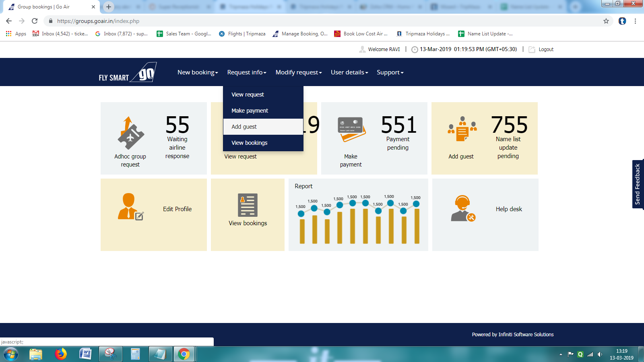This screenshot has height=362, width=644.
Task: Click Powered by Infiniti Software Solutions
Action: 513,335
